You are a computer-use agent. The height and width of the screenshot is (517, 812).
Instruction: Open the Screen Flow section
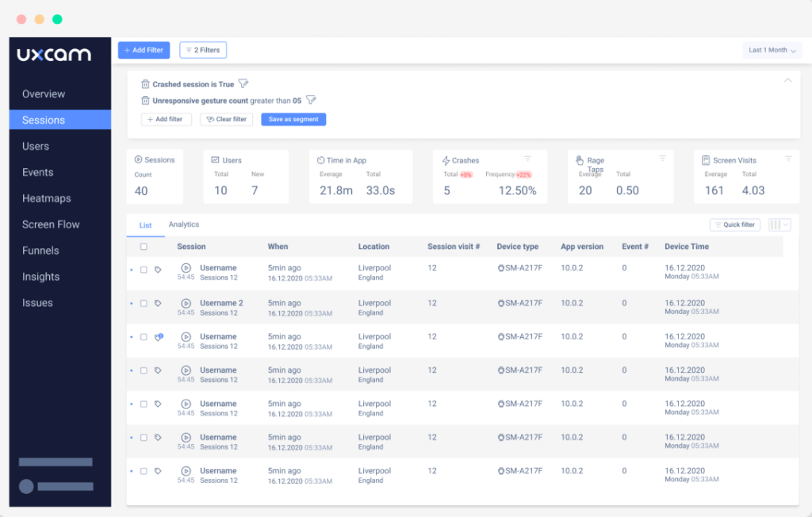coord(51,224)
